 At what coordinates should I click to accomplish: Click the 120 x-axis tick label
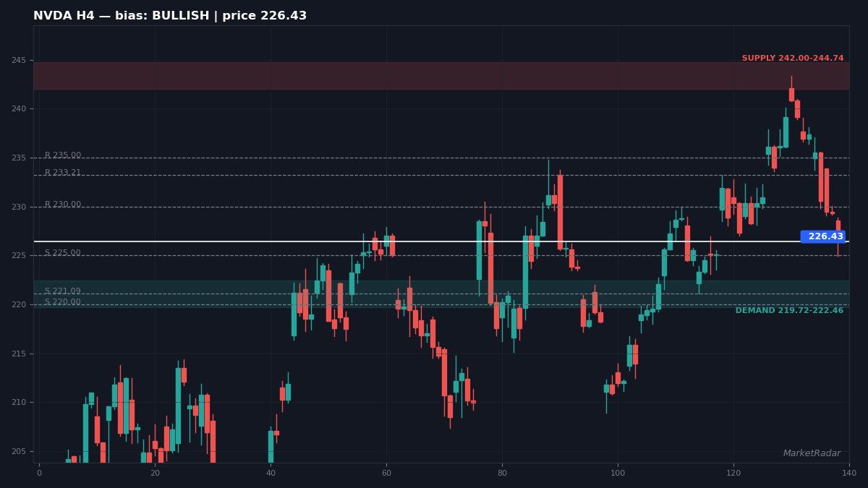click(x=733, y=473)
